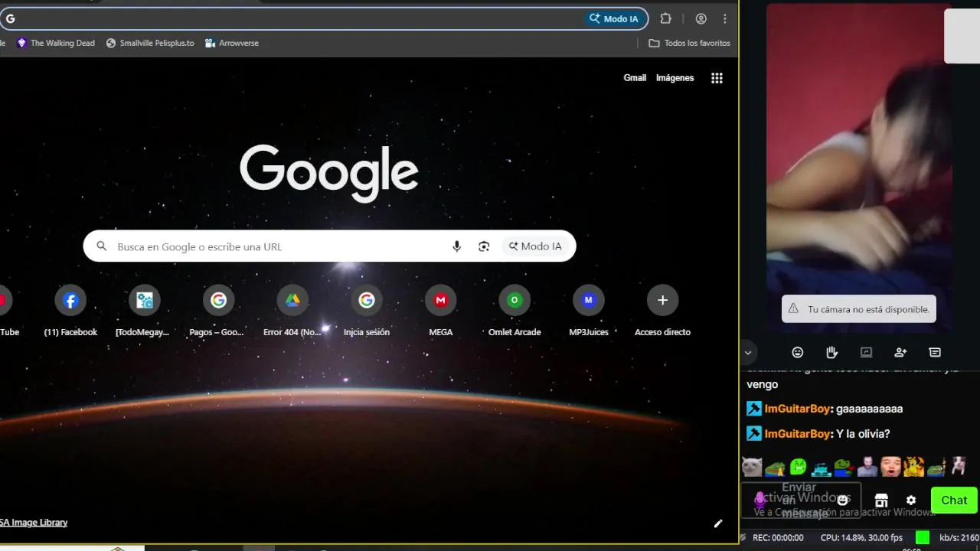
Task: Open the Image Library background credit link
Action: [x=34, y=523]
